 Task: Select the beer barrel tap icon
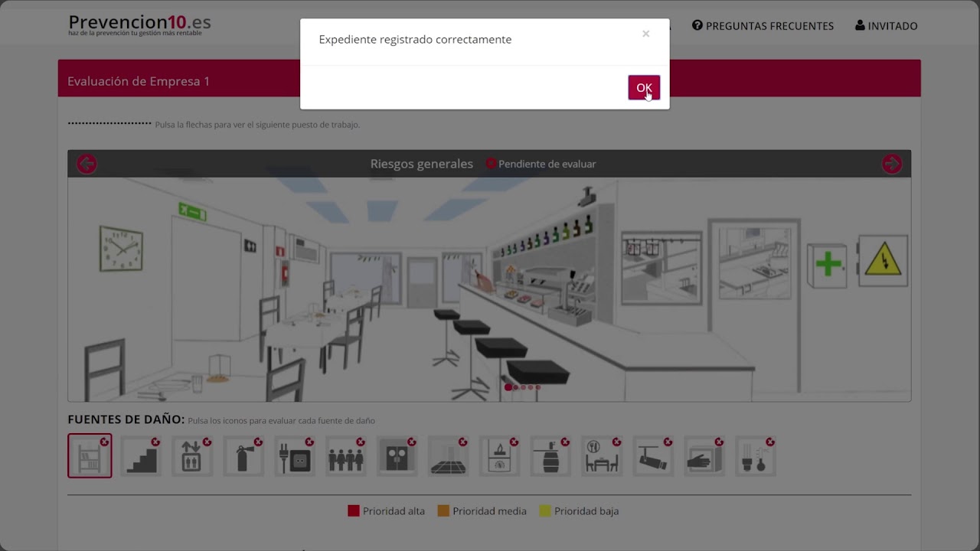point(551,456)
